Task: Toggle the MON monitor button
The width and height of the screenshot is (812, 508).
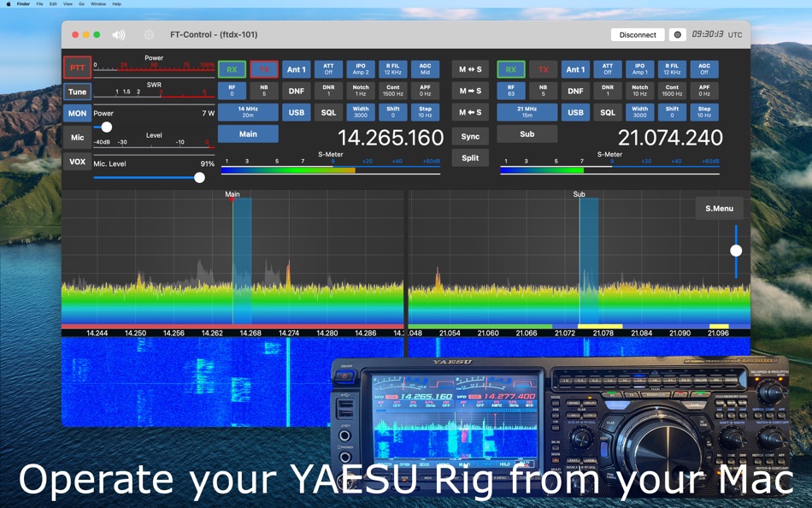Action: pos(77,113)
